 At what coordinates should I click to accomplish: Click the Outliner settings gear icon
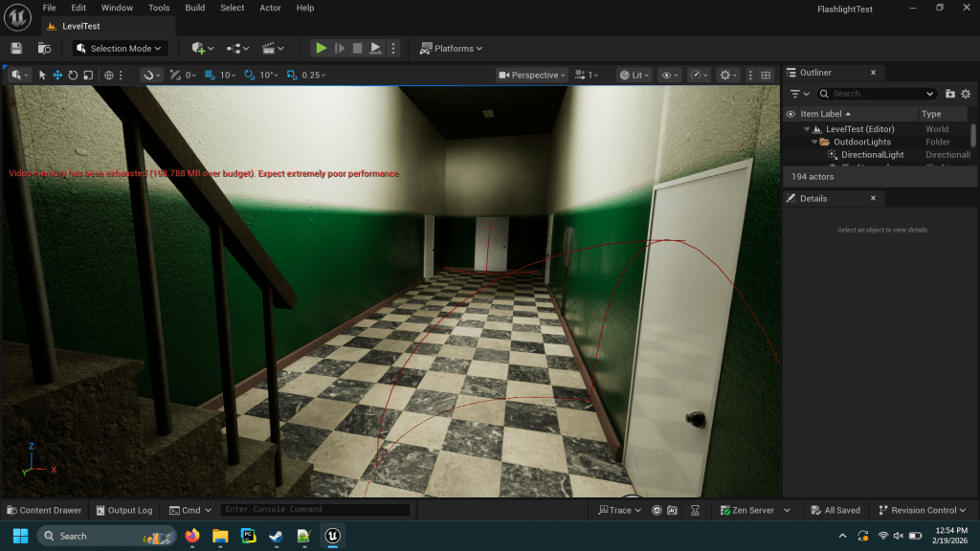pos(966,94)
